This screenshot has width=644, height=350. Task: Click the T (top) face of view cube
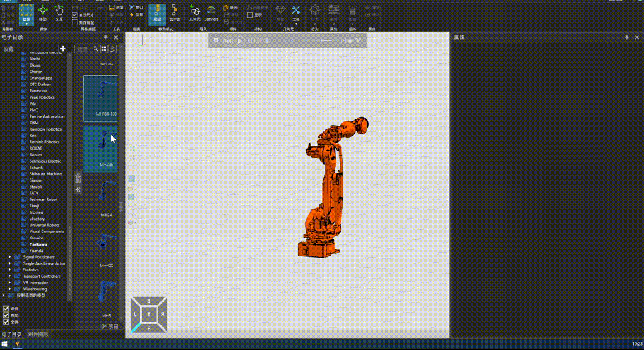point(148,314)
